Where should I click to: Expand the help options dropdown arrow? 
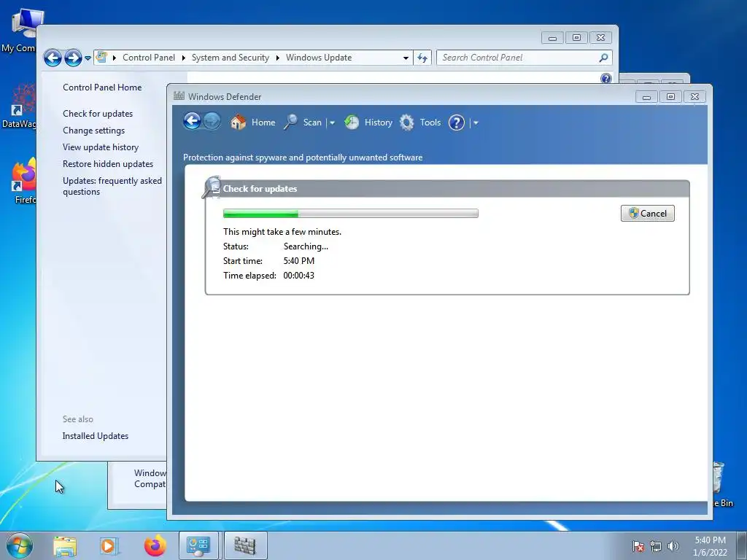click(x=476, y=122)
